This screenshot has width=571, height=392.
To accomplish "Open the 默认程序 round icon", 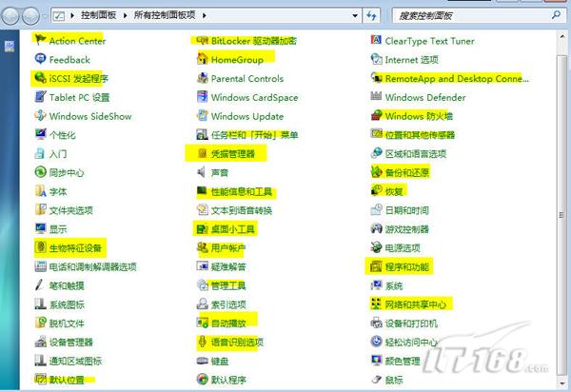I will [x=202, y=379].
